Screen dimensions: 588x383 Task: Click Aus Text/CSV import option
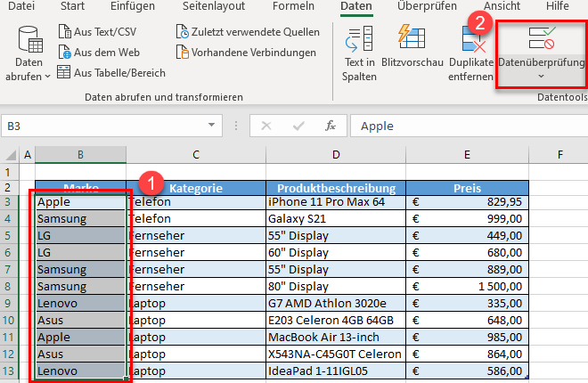[97, 32]
